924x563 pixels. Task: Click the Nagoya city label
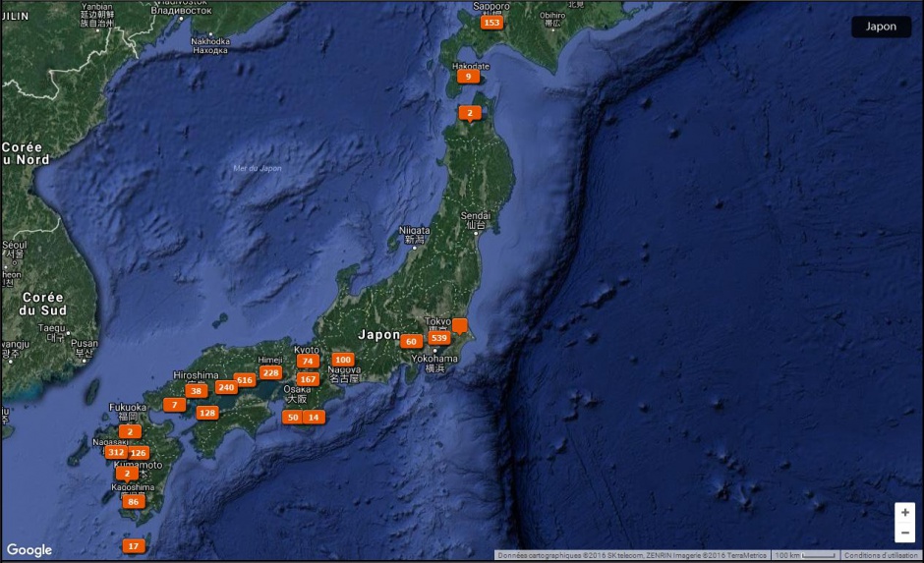click(x=345, y=374)
